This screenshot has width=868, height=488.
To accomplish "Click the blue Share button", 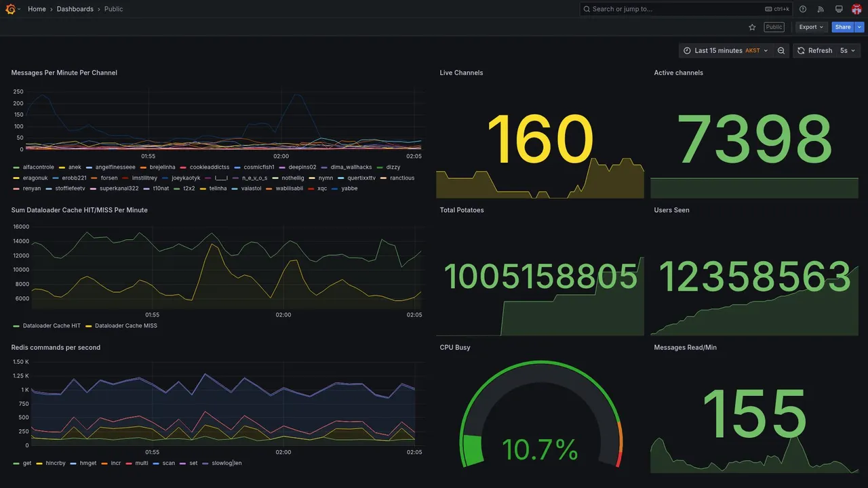I will (x=843, y=27).
